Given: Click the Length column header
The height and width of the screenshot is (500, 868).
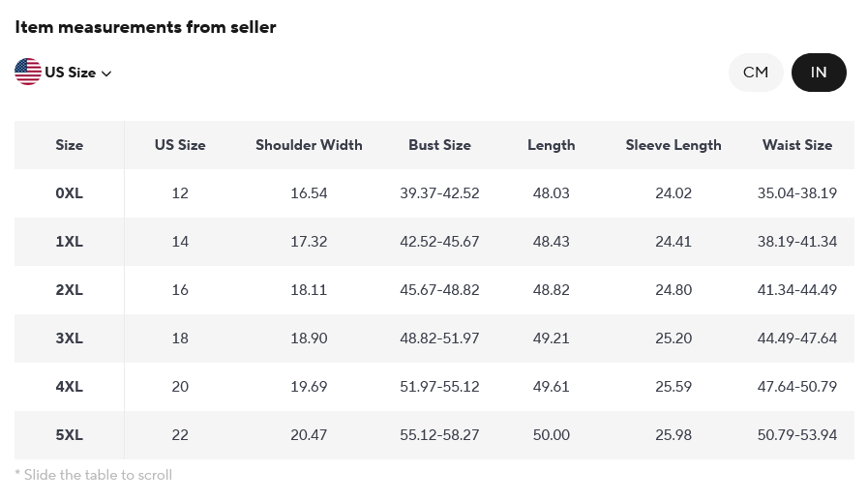Looking at the screenshot, I should [552, 145].
